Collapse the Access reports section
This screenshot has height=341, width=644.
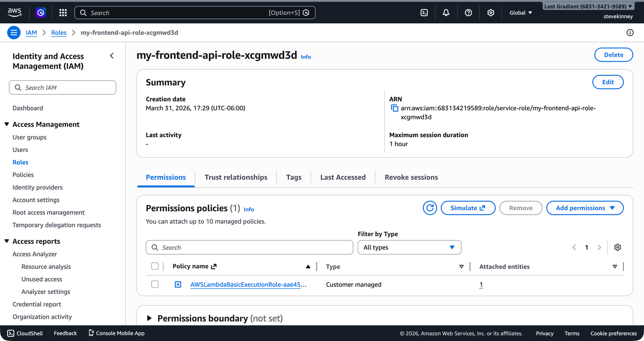pyautogui.click(x=7, y=241)
